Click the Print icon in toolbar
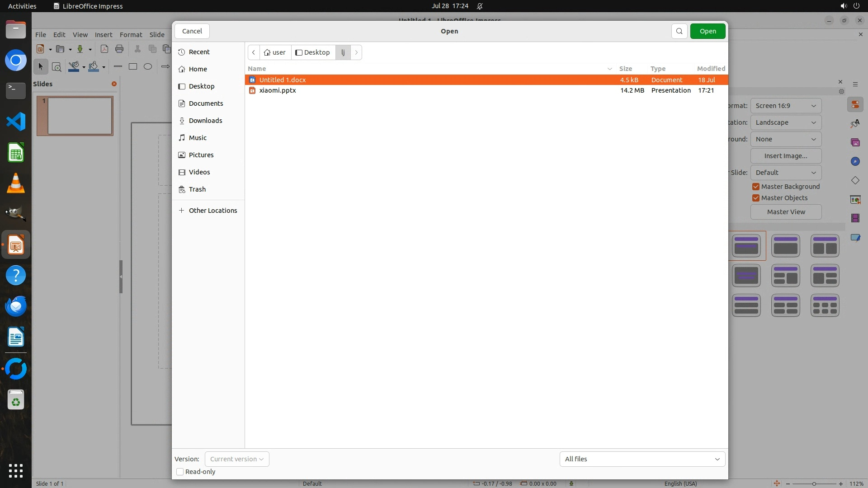Image resolution: width=868 pixels, height=488 pixels. tap(119, 49)
